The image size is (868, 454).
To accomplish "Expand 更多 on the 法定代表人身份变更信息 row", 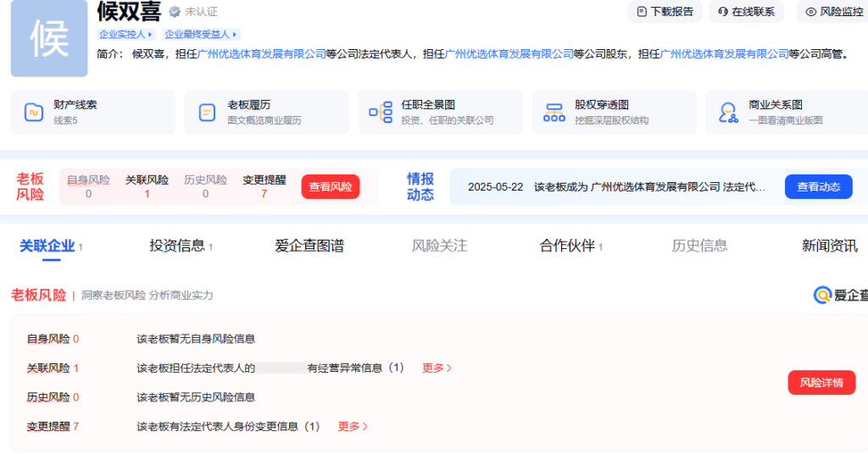I will pyautogui.click(x=353, y=427).
